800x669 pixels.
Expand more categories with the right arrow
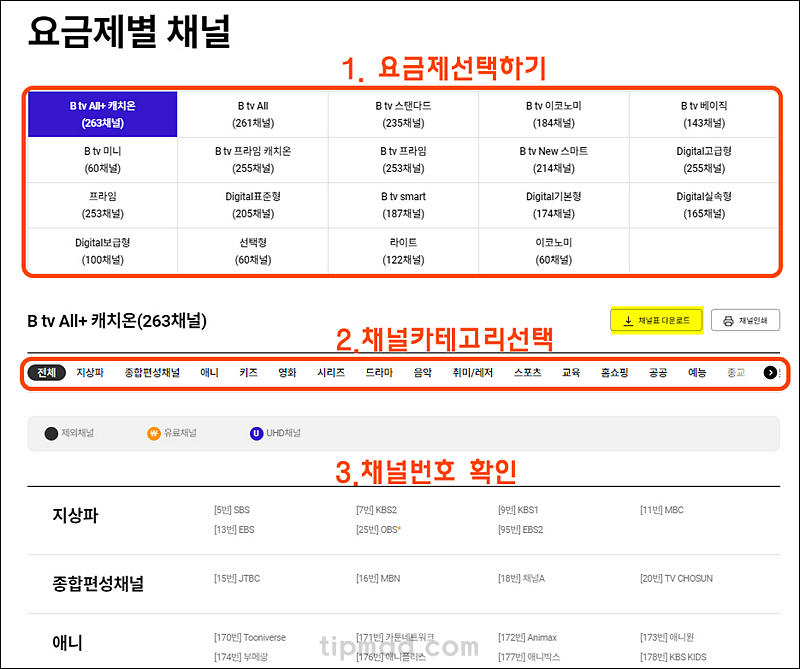[769, 371]
